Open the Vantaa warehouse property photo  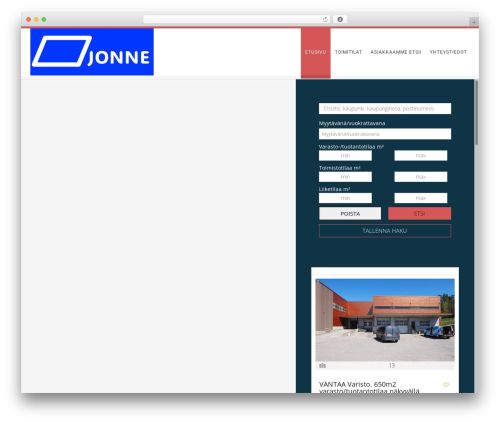[385, 320]
